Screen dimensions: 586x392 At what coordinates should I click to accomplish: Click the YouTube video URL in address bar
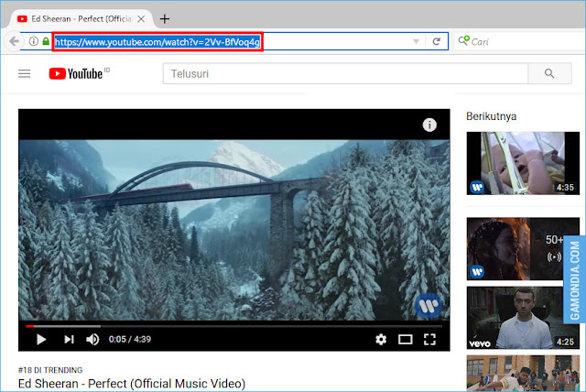pos(157,42)
